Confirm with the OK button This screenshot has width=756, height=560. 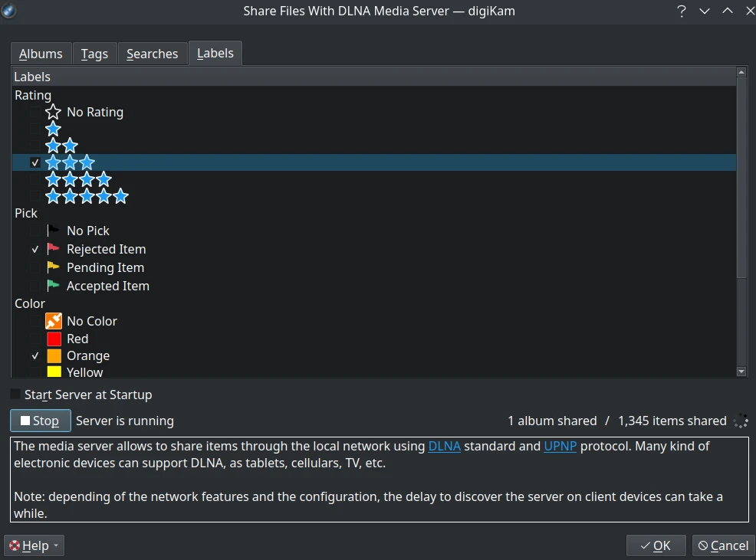[x=656, y=545]
